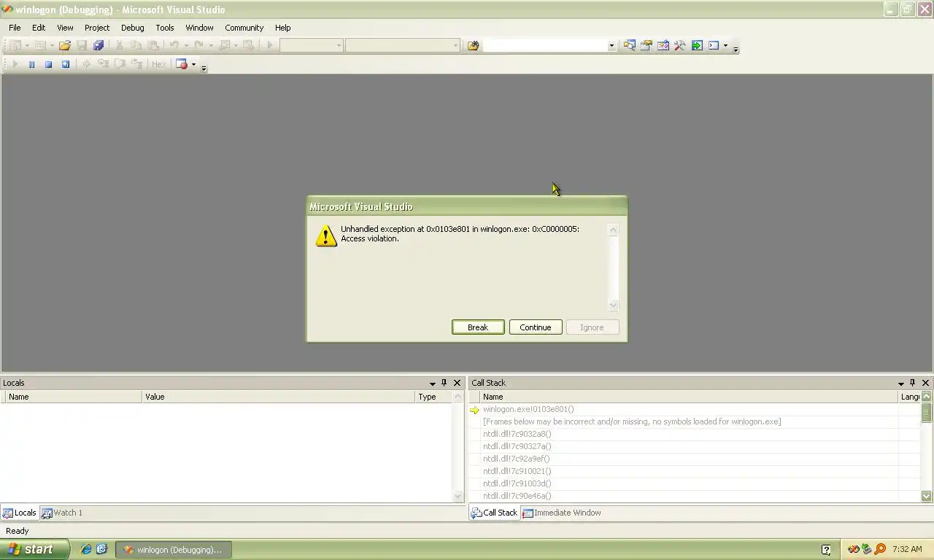This screenshot has height=560, width=934.
Task: Toggle auto-hide pin on Locals panel
Action: [x=444, y=383]
